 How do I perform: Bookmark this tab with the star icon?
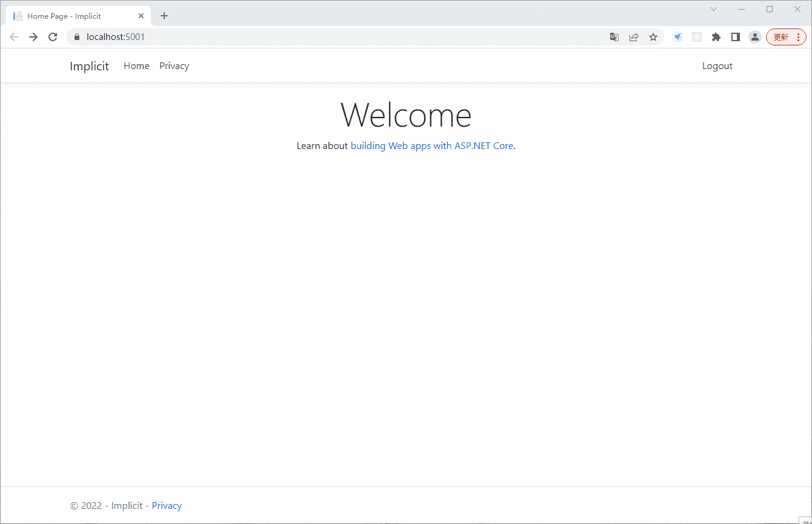click(x=653, y=37)
